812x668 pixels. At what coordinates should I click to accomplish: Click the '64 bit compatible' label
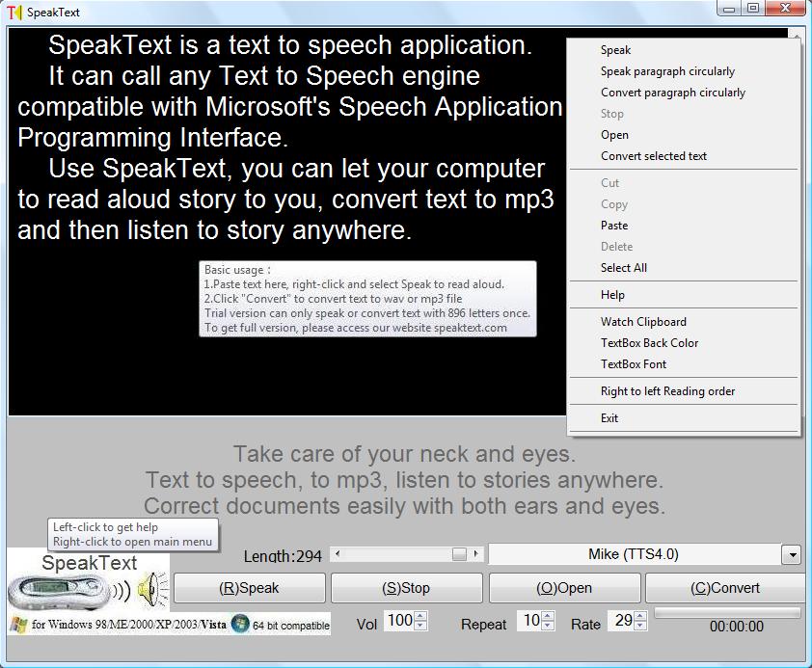click(x=291, y=626)
